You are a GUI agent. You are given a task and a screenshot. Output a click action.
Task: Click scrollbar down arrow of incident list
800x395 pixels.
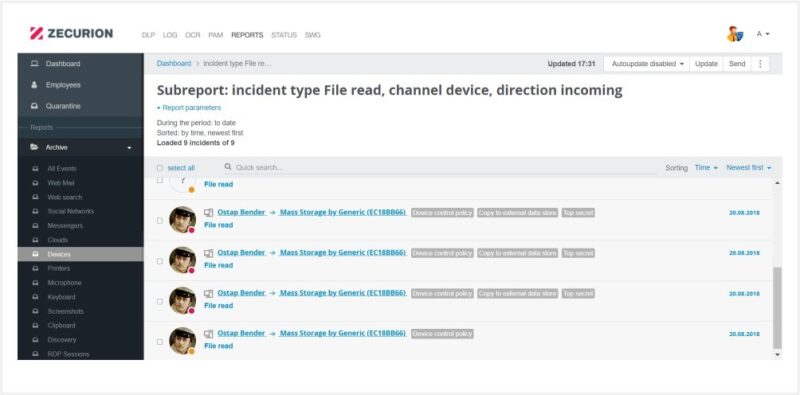click(777, 355)
